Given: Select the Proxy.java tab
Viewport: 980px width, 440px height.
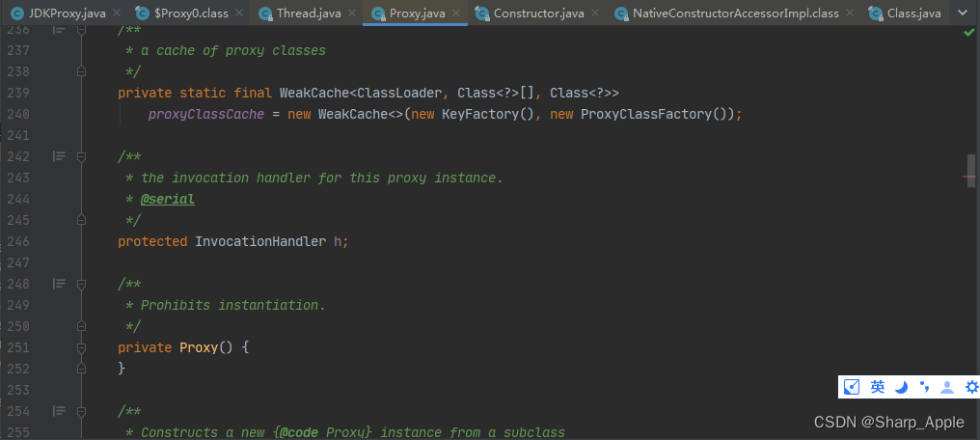Looking at the screenshot, I should (x=415, y=13).
